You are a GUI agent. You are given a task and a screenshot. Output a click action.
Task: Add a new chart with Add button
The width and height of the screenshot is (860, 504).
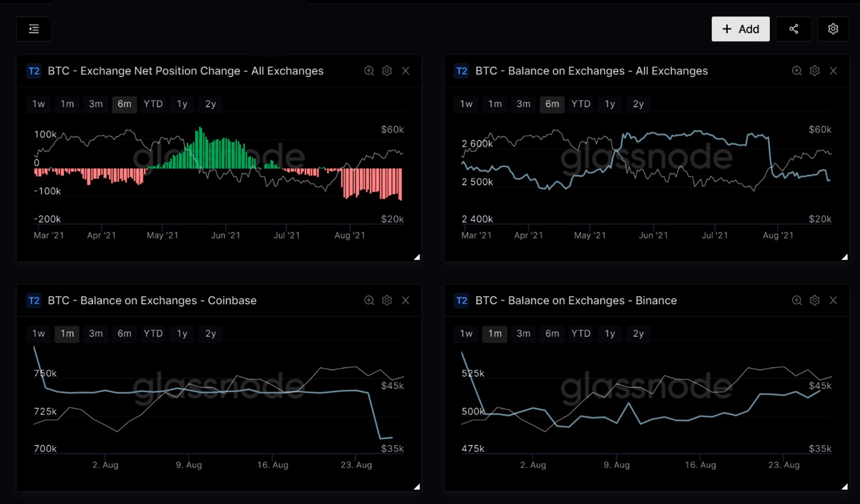(740, 29)
